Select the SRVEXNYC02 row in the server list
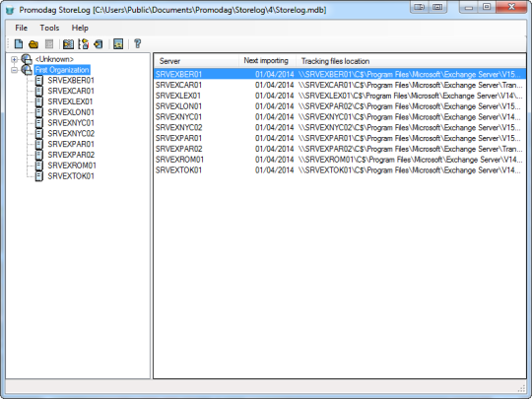This screenshot has height=399, width=532. pyautogui.click(x=340, y=127)
